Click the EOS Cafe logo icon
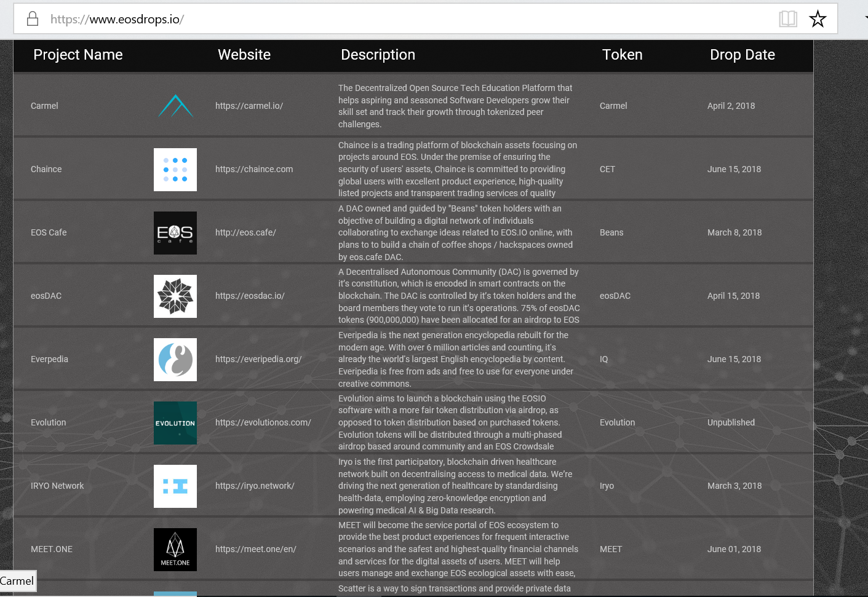Image resolution: width=868 pixels, height=597 pixels. (175, 233)
